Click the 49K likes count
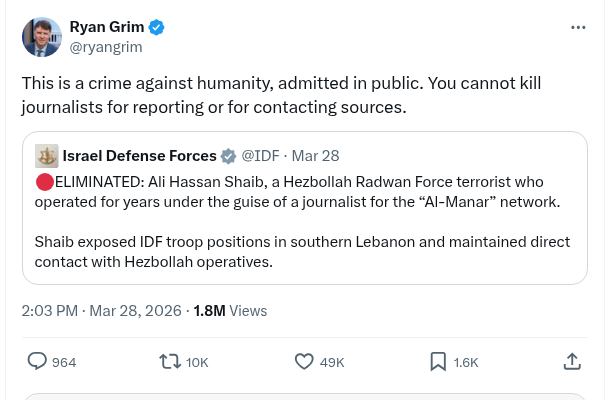608x400 pixels. (332, 362)
